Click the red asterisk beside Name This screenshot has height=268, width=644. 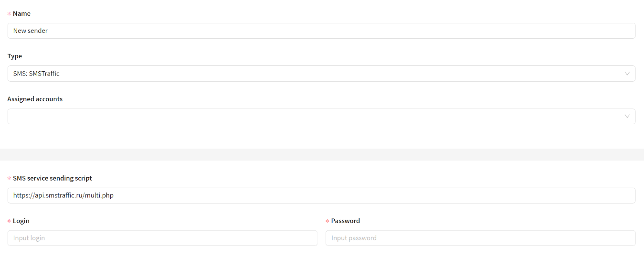coord(9,14)
